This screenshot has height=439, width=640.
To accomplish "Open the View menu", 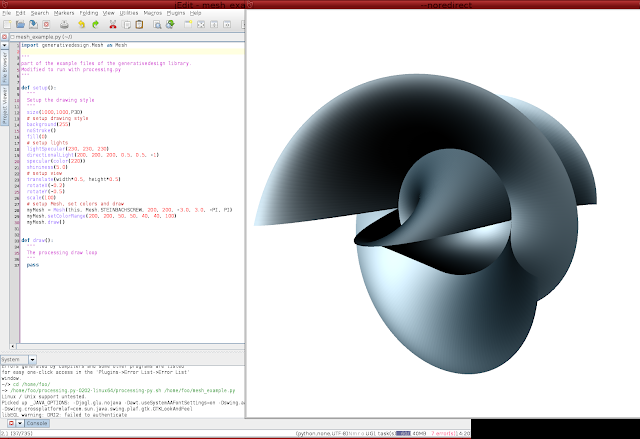I will (x=109, y=13).
